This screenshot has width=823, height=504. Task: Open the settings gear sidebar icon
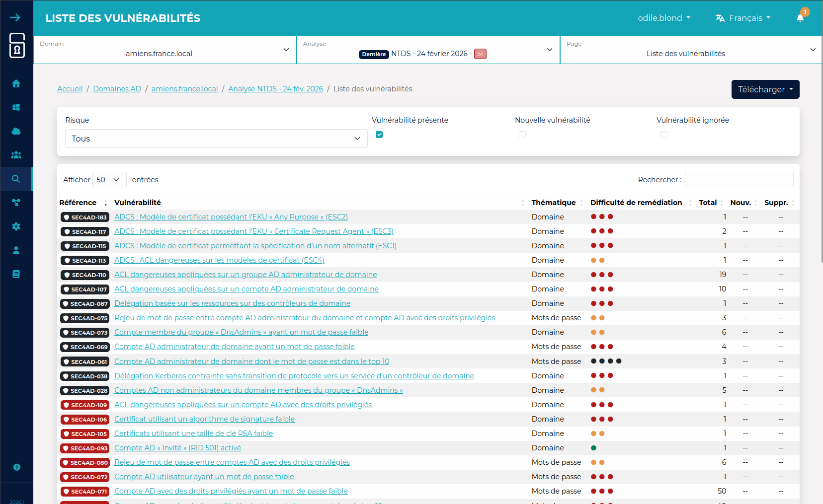pos(16,226)
